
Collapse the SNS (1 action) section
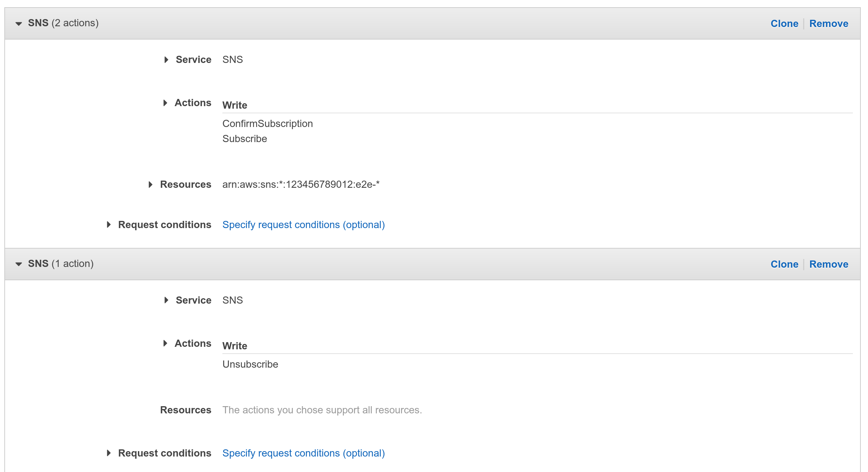(x=19, y=264)
